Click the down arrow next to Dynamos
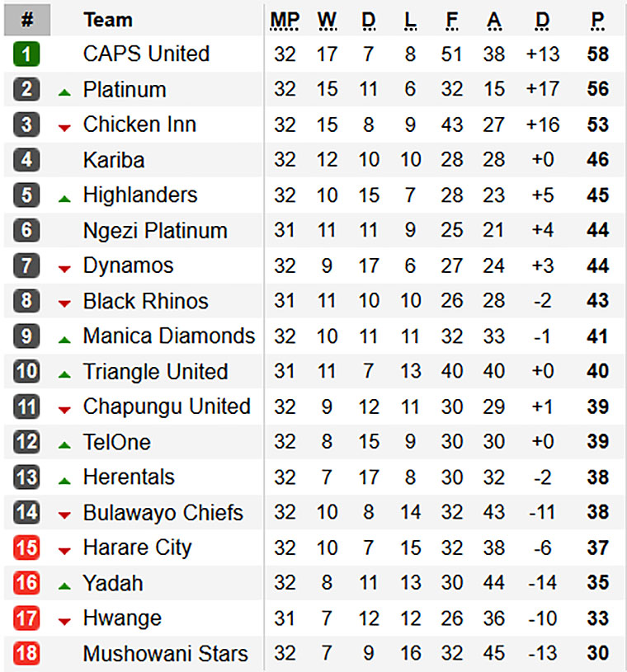Viewport: 627px width, 672px height. pyautogui.click(x=64, y=269)
